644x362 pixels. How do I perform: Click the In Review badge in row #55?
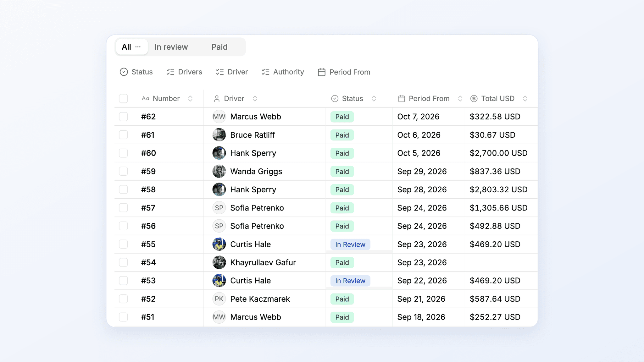[x=350, y=244]
